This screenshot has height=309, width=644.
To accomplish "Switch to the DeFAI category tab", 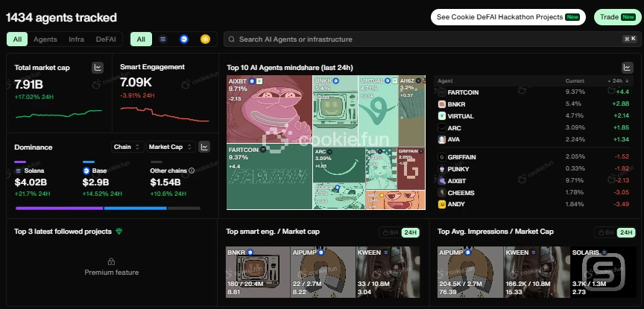I will [106, 39].
